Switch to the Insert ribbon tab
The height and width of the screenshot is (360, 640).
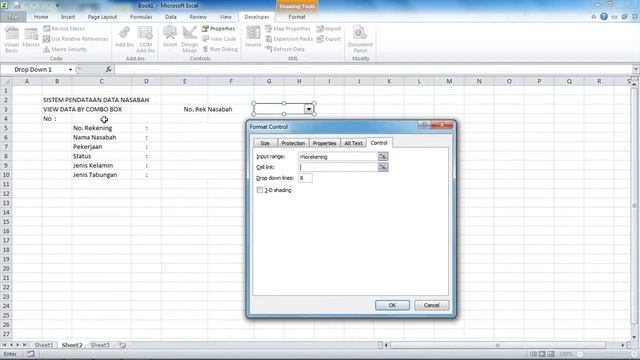point(68,17)
